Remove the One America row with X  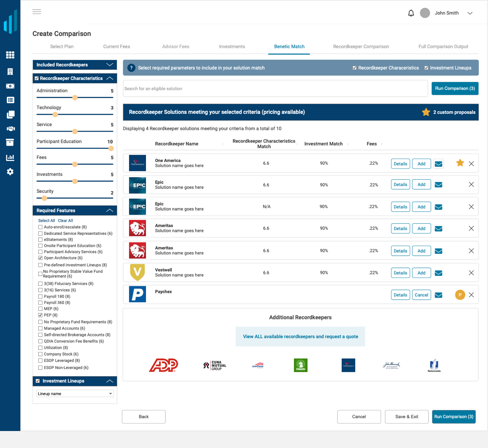pyautogui.click(x=471, y=164)
